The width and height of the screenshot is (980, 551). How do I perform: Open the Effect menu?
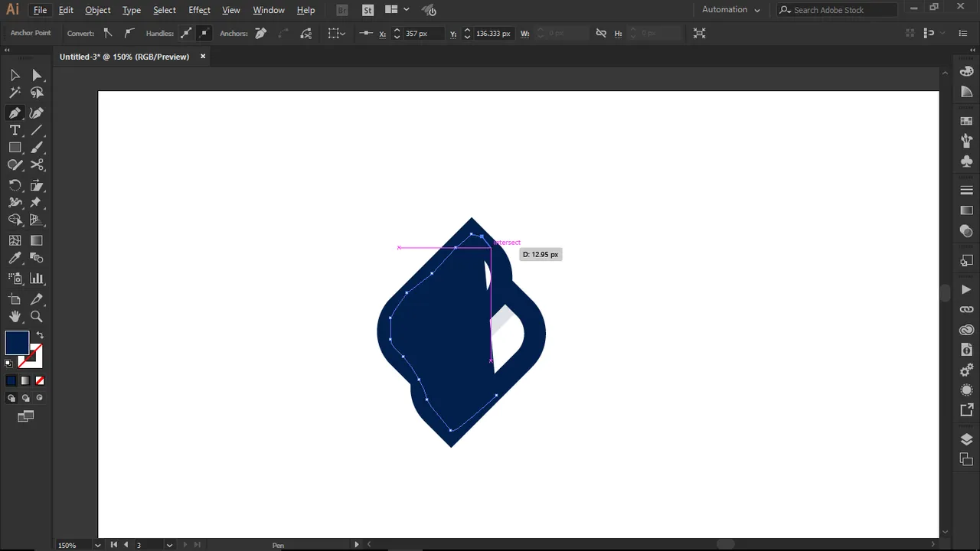pyautogui.click(x=199, y=10)
